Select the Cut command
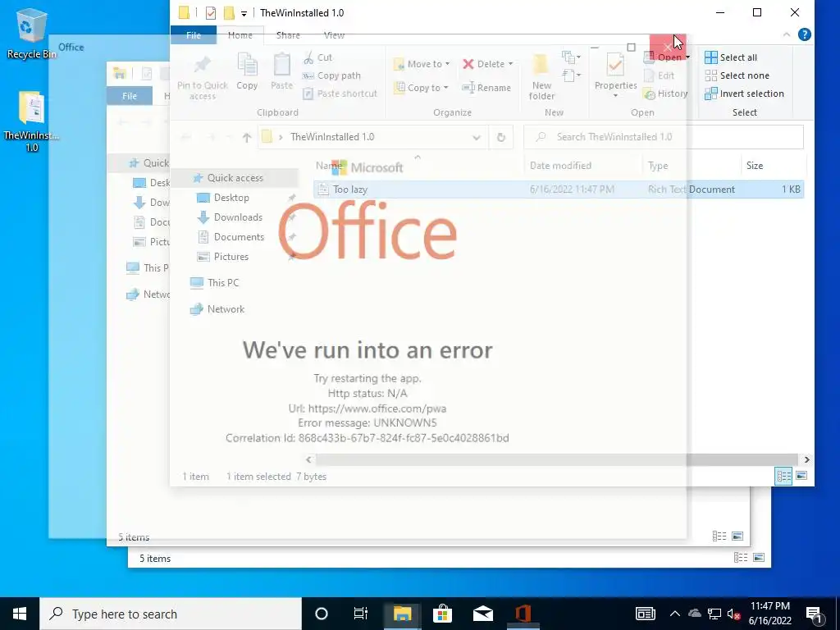Screen dimensions: 840x630 [317, 57]
